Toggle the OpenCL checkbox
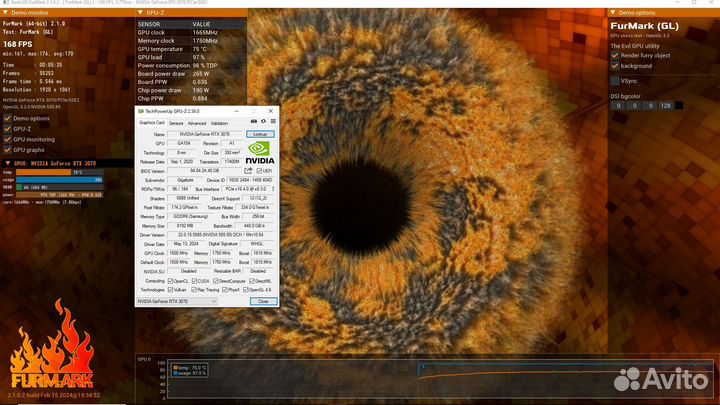The width and height of the screenshot is (720, 405). click(170, 281)
